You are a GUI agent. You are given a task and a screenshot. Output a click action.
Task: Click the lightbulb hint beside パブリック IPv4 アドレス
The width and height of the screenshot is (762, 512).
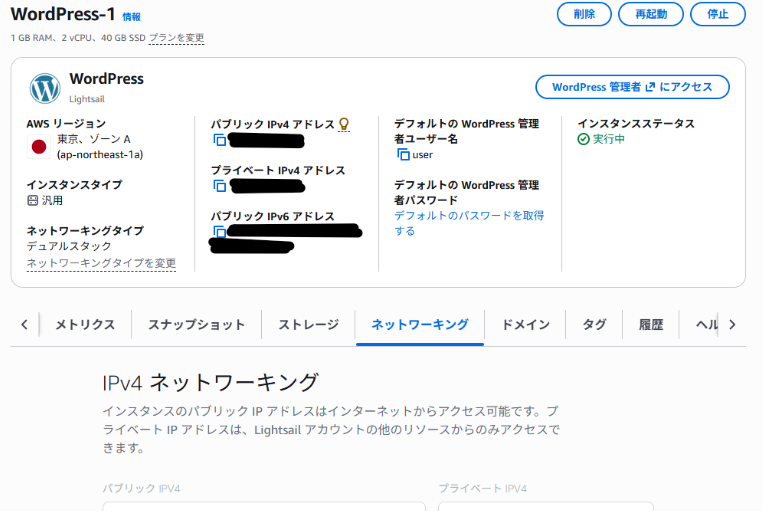(344, 124)
